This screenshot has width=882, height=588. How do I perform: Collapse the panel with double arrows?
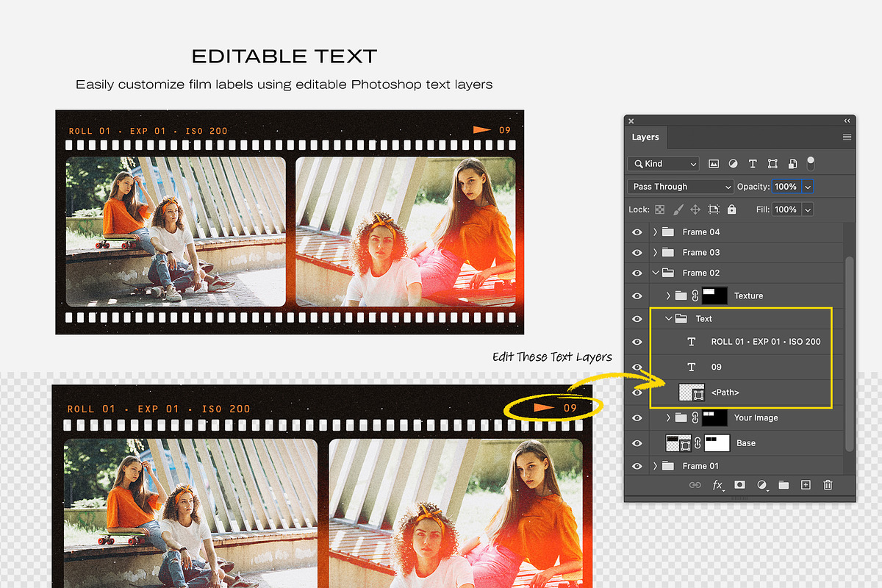pos(847,121)
